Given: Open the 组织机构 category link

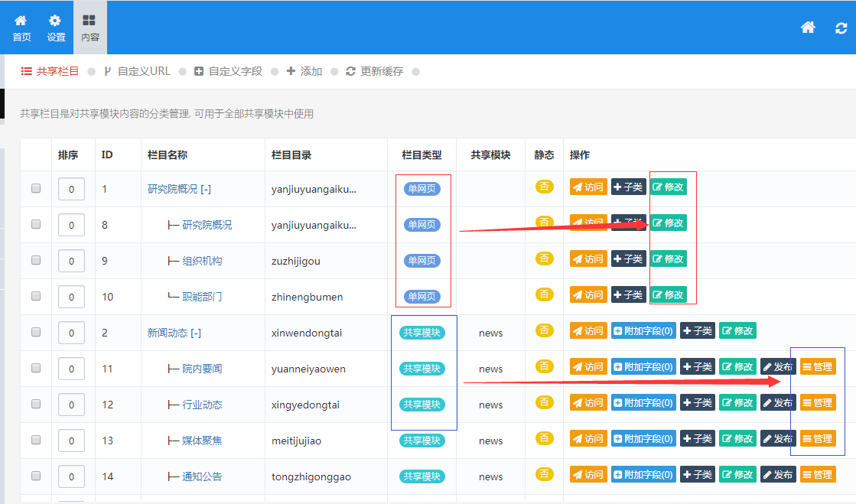Looking at the screenshot, I should [202, 261].
